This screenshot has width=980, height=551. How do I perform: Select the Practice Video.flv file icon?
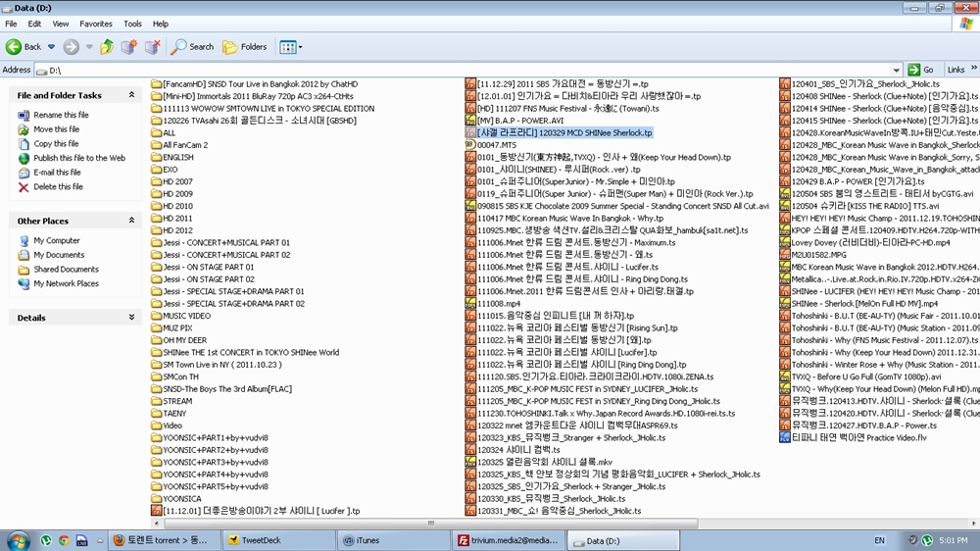pos(784,438)
